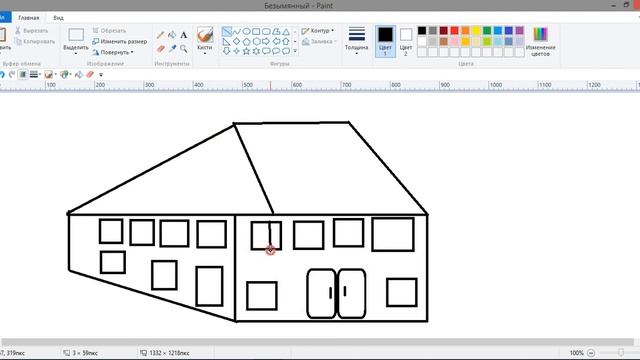640x360 pixels.
Task: Choose the Left arrow shape
Action: pyautogui.click(x=276, y=41)
